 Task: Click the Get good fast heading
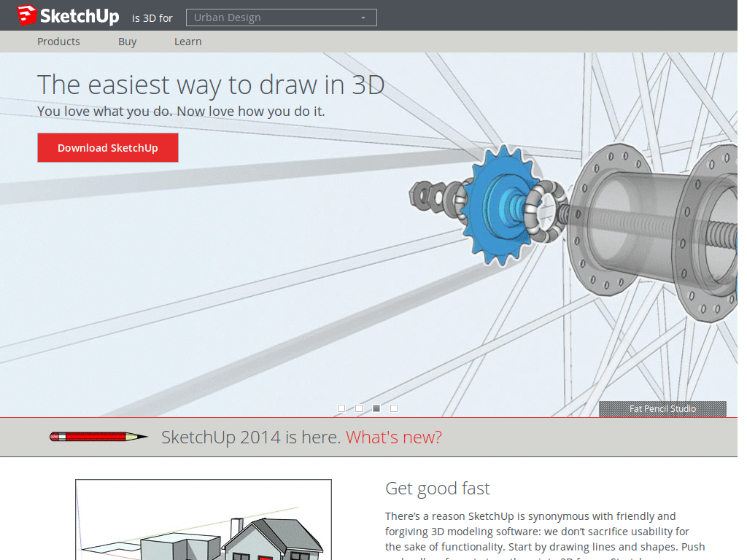pyautogui.click(x=438, y=489)
